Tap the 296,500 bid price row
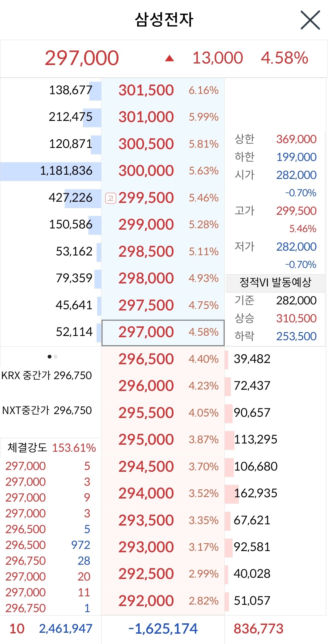The width and height of the screenshot is (328, 644). [x=163, y=359]
